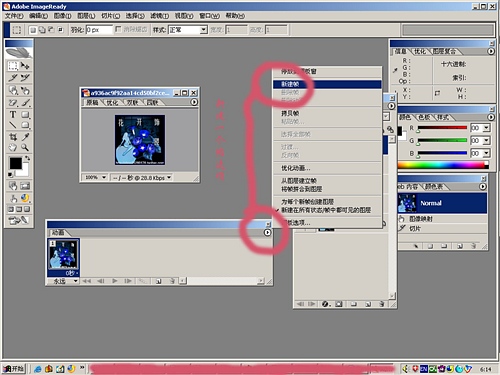Toggle the anti-aliased checkbox in options bar
This screenshot has width=500, height=375.
click(118, 29)
